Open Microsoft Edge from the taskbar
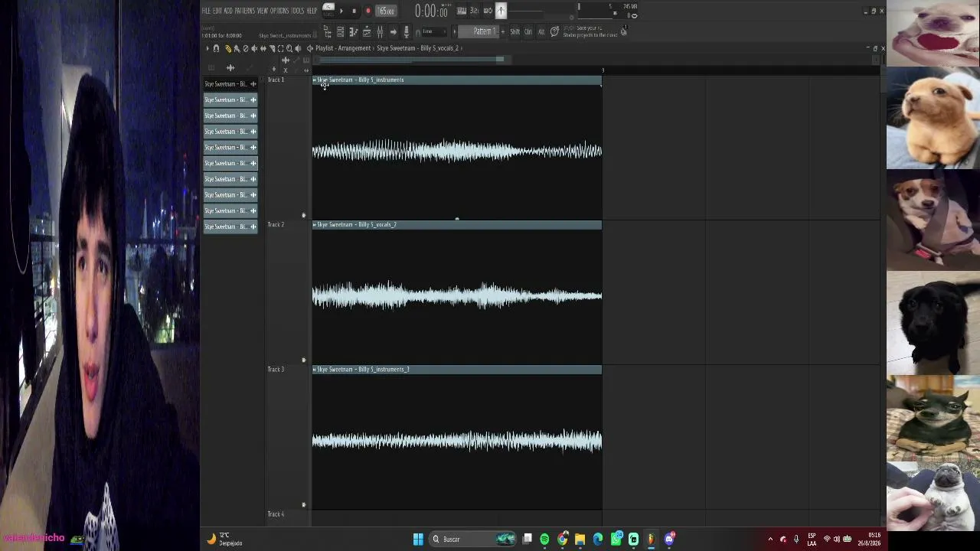 click(x=598, y=540)
